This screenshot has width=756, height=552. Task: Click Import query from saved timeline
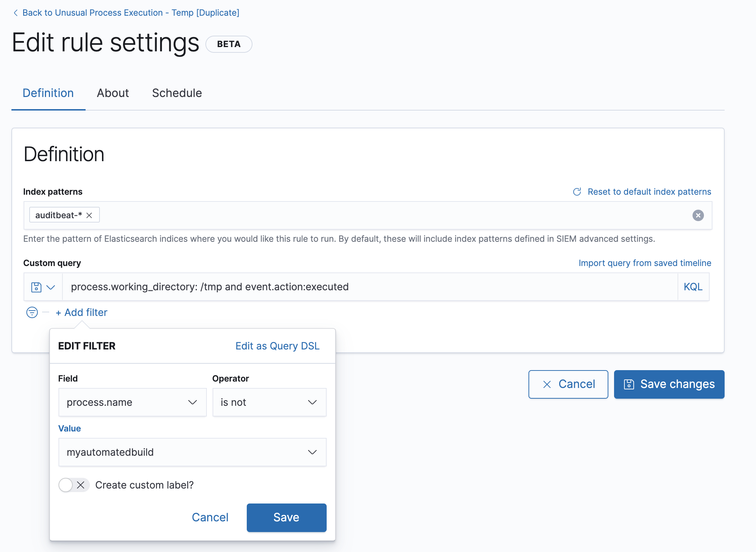(x=645, y=263)
